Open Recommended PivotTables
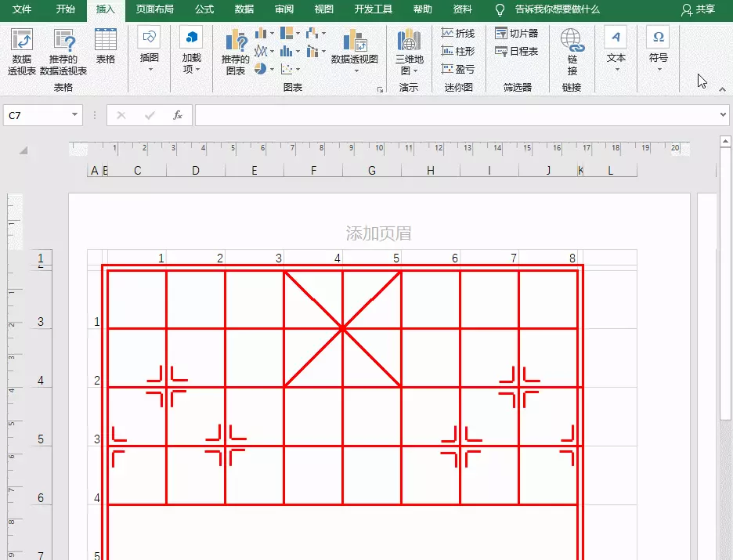 pyautogui.click(x=65, y=49)
